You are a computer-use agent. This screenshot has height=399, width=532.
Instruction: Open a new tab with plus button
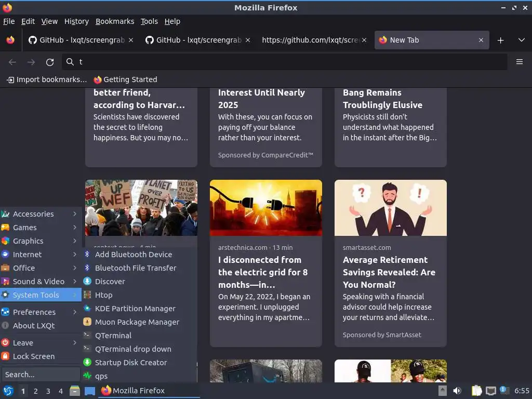(500, 41)
